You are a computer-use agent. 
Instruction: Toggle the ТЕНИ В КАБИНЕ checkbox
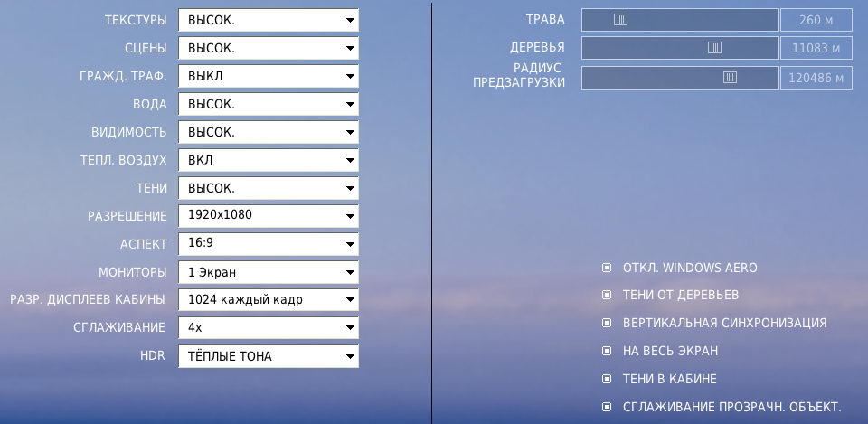pos(607,379)
